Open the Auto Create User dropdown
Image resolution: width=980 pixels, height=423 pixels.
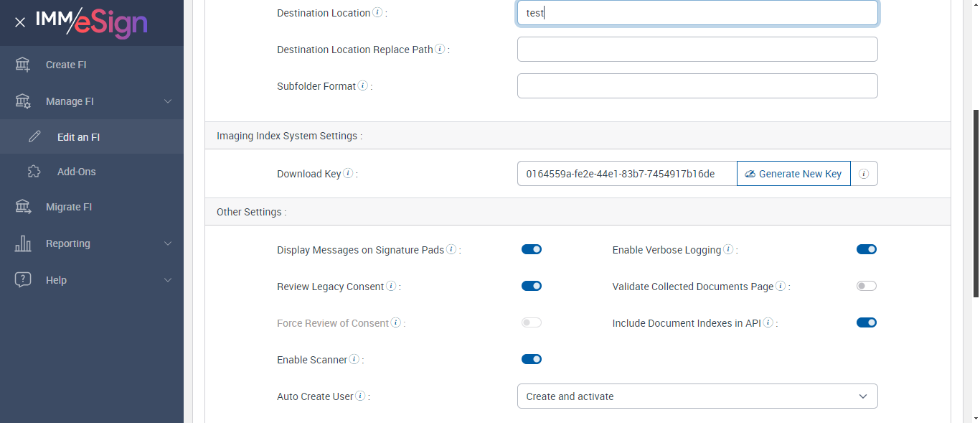(697, 396)
